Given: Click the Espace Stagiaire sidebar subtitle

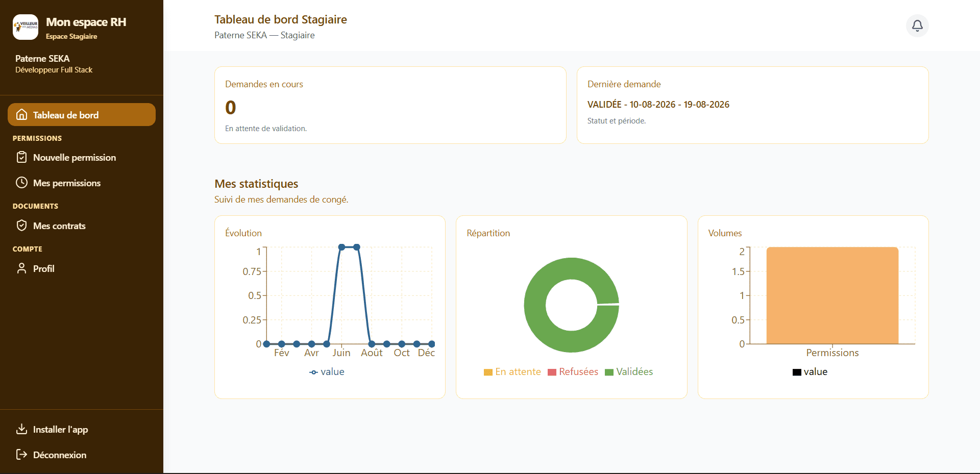Looking at the screenshot, I should [x=71, y=36].
